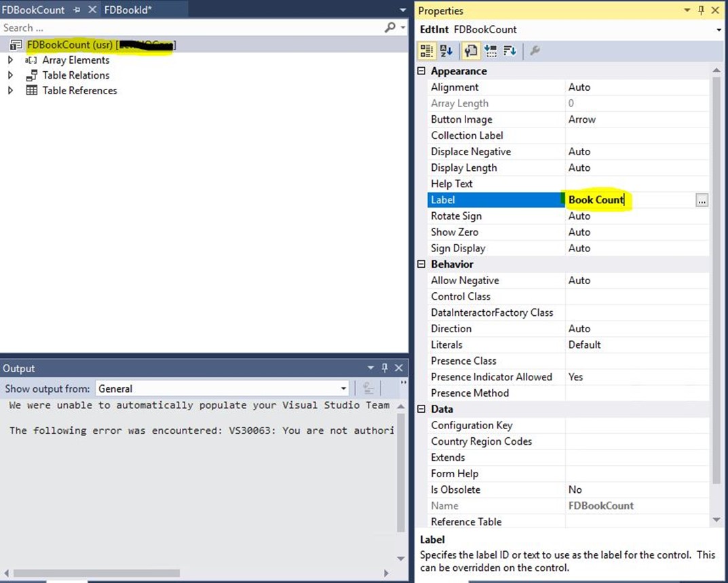Open the Show output from dropdown
This screenshot has width=728, height=583.
[343, 388]
